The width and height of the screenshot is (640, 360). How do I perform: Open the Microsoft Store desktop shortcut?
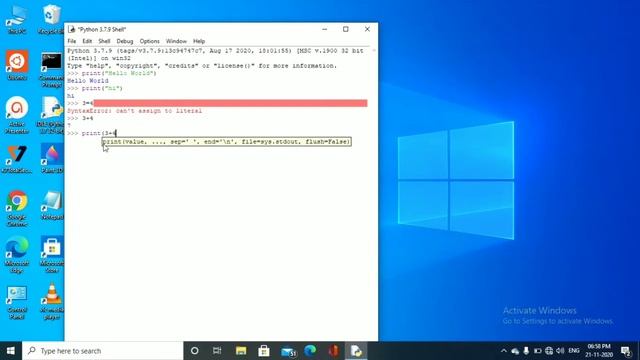point(51,254)
